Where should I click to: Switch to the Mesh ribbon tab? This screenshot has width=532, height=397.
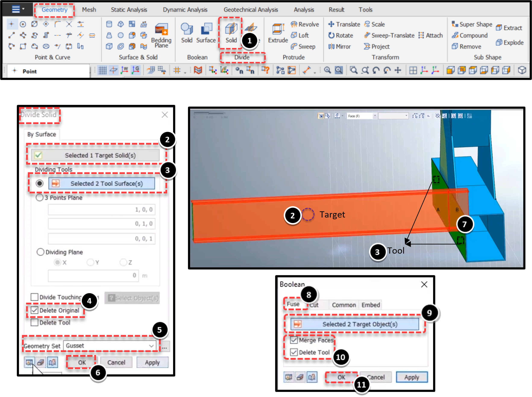pyautogui.click(x=89, y=10)
